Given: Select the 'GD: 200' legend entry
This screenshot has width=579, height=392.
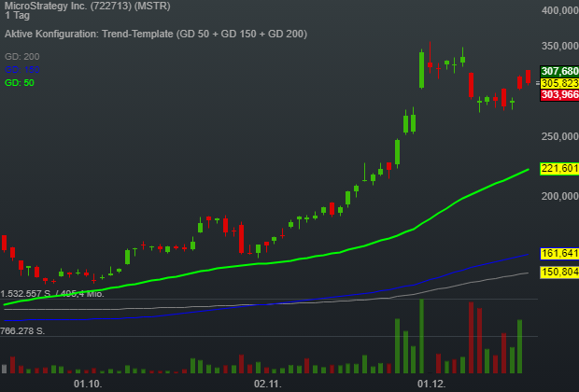Looking at the screenshot, I should tap(22, 57).
